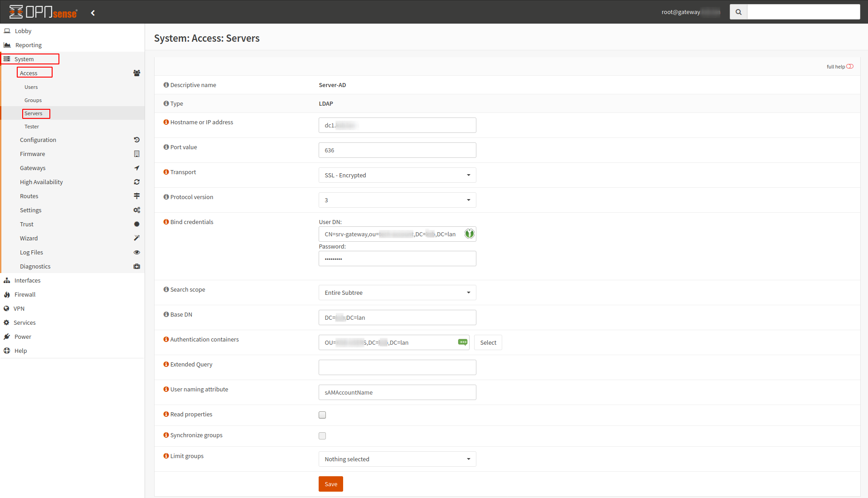Viewport: 868px width, 498px height.
Task: Click the green icon in User DN field
Action: pyautogui.click(x=469, y=234)
